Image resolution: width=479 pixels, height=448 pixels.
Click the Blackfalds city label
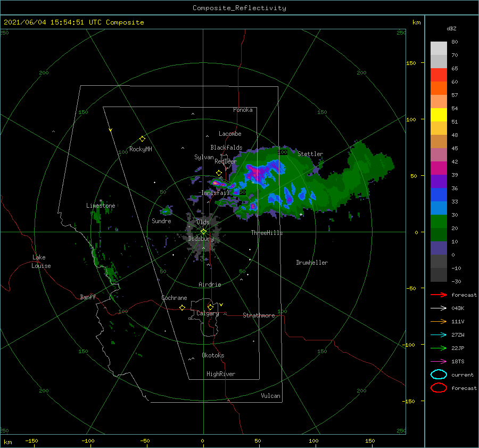click(x=226, y=148)
